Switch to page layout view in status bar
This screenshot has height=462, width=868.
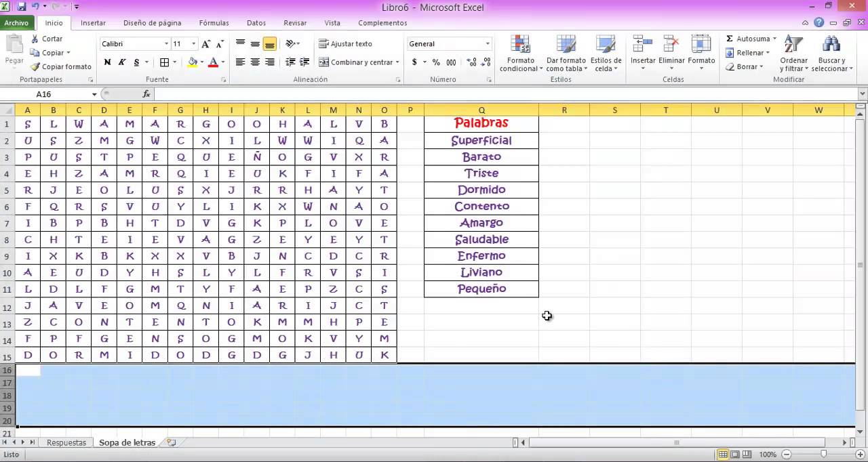click(736, 454)
